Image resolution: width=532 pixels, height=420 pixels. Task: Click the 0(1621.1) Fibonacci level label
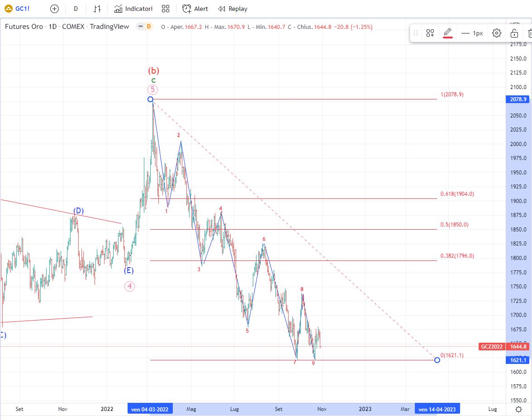(452, 355)
